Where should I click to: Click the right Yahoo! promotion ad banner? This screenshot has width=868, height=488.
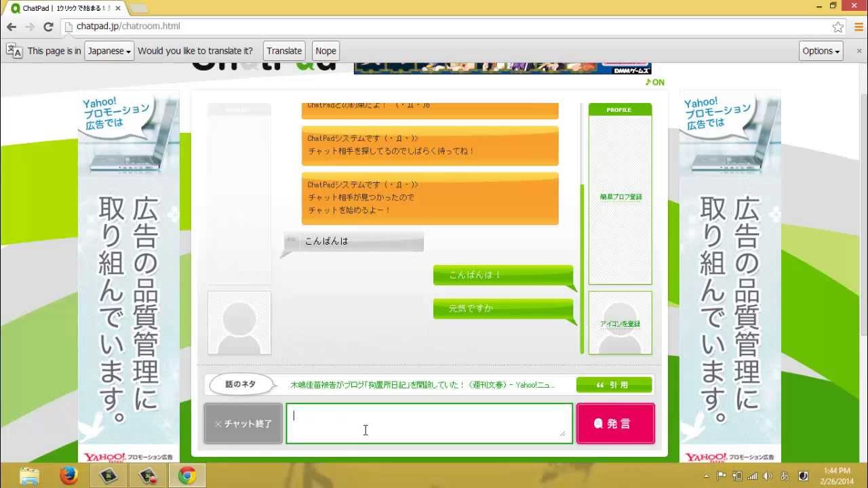tap(730, 277)
